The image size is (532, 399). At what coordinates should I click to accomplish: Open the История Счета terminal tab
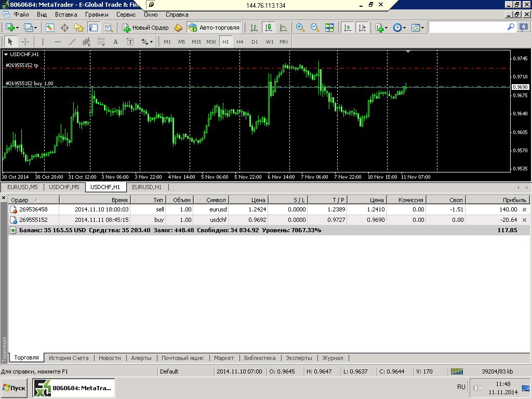coord(69,358)
